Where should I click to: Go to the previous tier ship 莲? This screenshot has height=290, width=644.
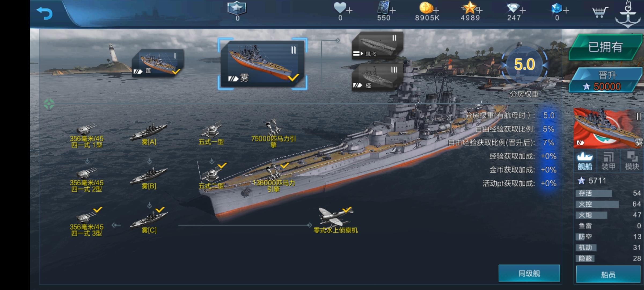click(158, 63)
